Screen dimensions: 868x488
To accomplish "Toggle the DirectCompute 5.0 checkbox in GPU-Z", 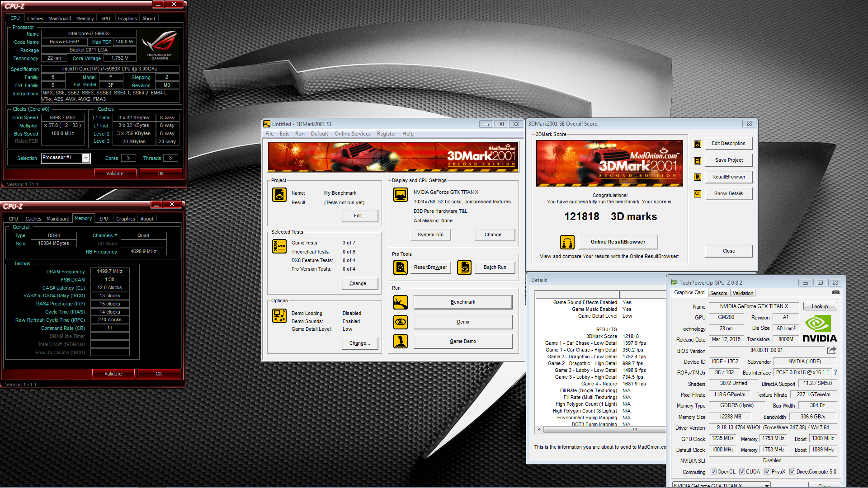I will tap(792, 472).
